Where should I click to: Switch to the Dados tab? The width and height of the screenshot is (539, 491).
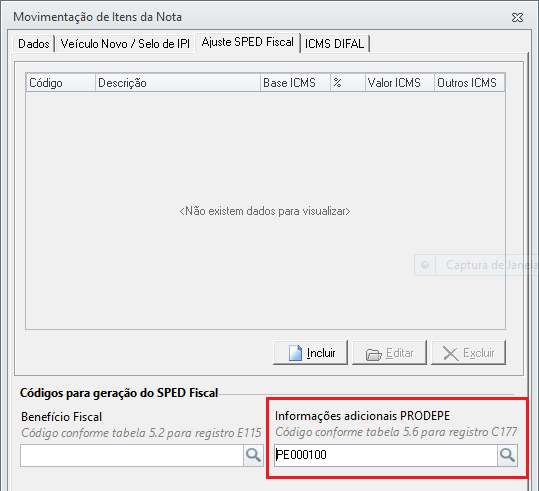[x=34, y=44]
